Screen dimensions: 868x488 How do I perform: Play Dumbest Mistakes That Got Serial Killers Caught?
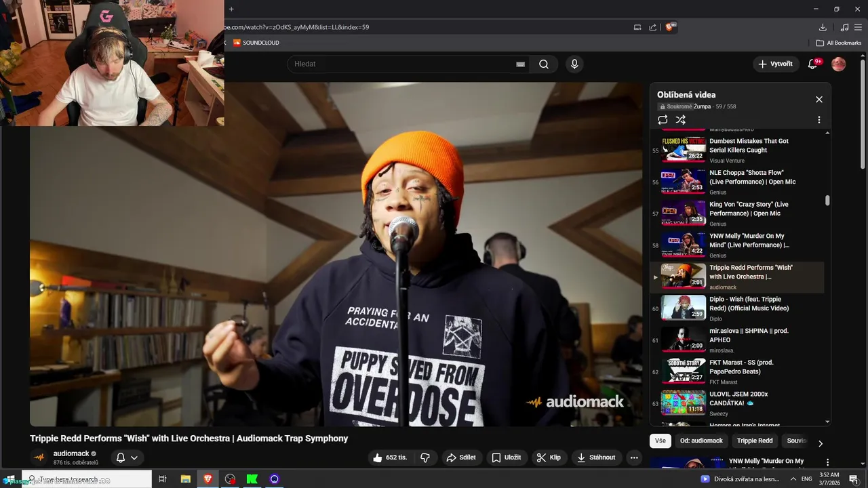pyautogui.click(x=737, y=149)
